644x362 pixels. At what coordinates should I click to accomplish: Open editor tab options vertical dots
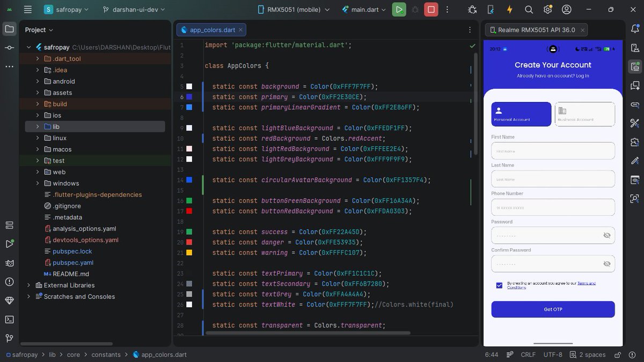pyautogui.click(x=470, y=30)
